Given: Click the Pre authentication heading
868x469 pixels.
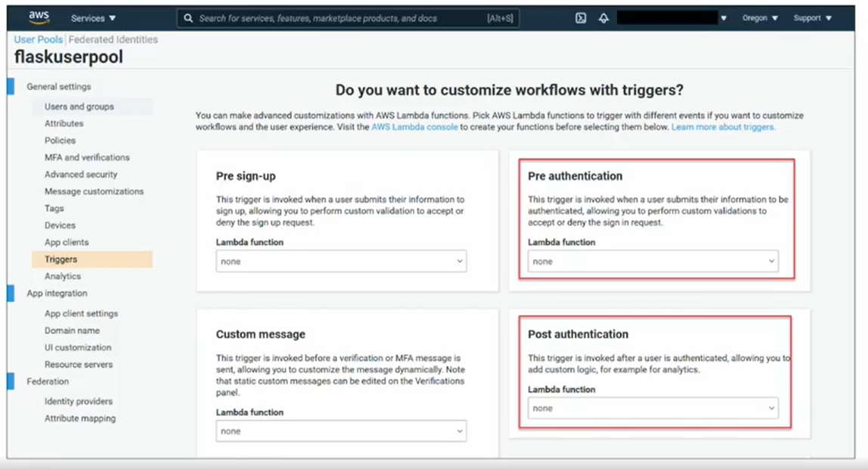Looking at the screenshot, I should click(x=575, y=176).
